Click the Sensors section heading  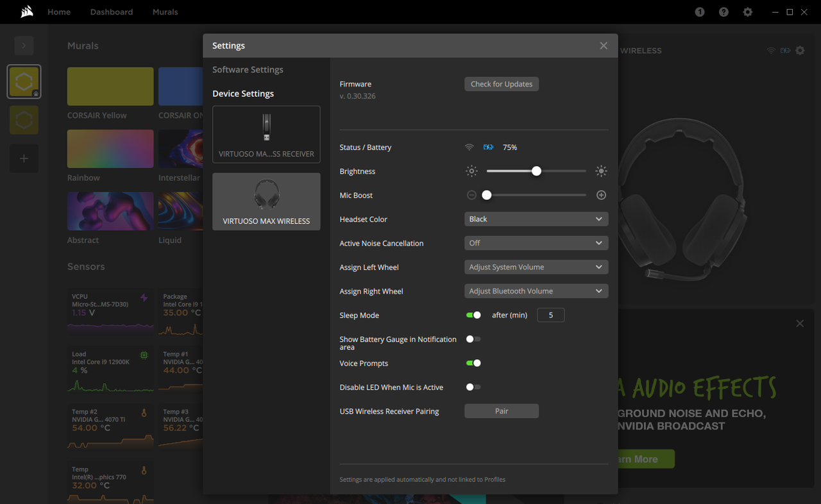[x=86, y=267]
